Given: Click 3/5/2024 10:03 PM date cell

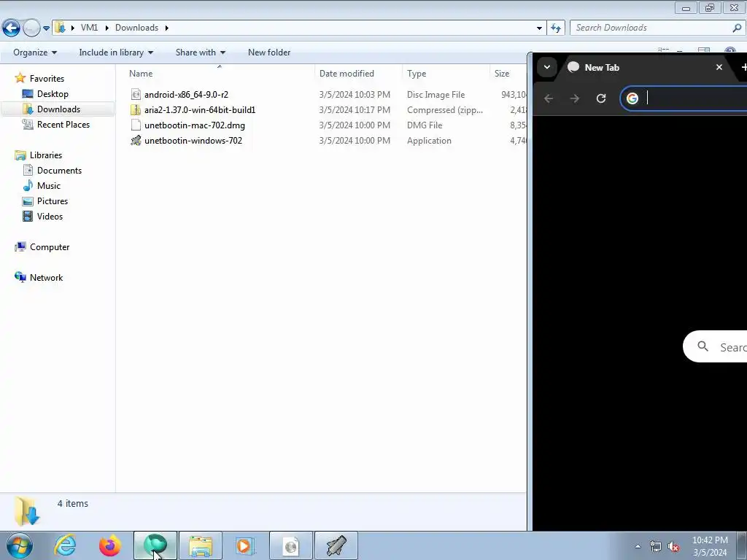Looking at the screenshot, I should tap(355, 95).
